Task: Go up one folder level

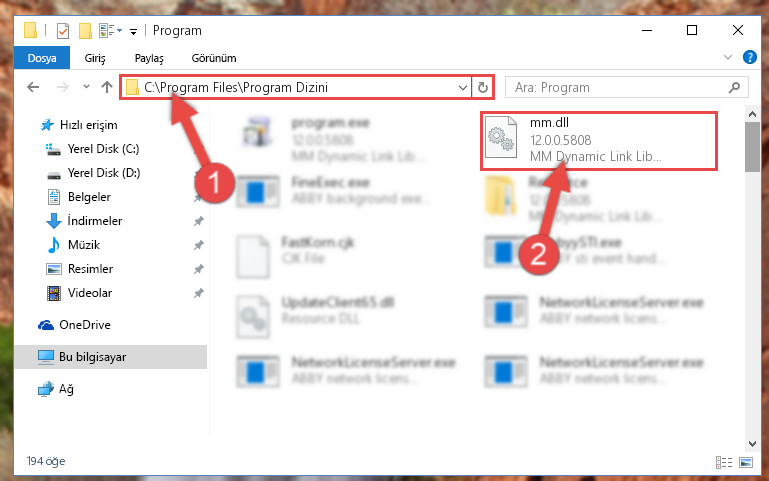Action: pos(106,87)
